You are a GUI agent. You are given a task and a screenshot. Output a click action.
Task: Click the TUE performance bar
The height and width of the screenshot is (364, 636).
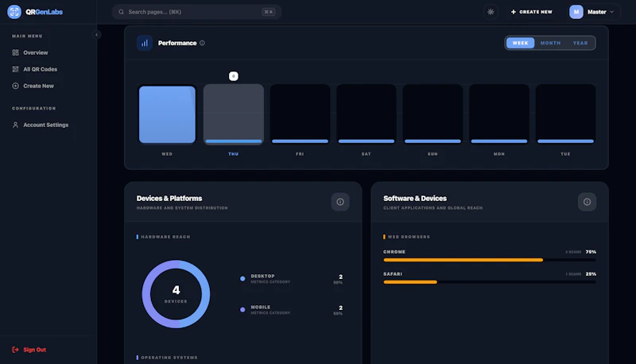click(x=565, y=114)
